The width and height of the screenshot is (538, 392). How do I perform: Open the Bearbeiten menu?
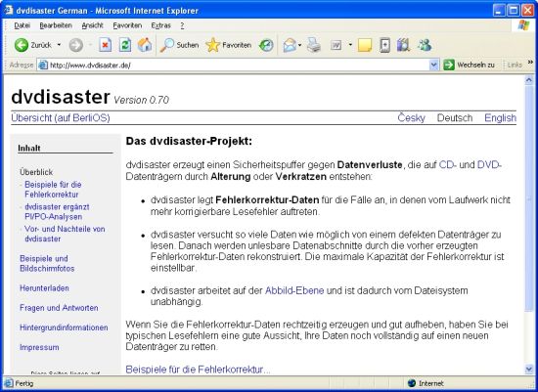[x=56, y=25]
